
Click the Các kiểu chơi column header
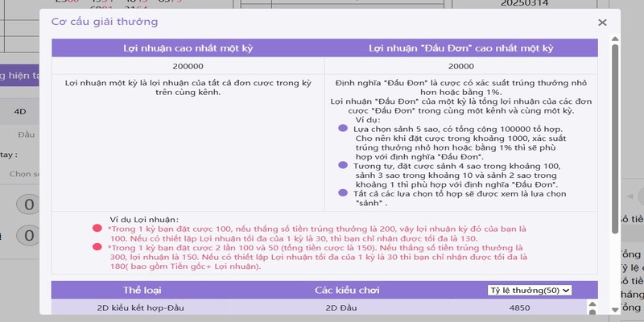(347, 291)
